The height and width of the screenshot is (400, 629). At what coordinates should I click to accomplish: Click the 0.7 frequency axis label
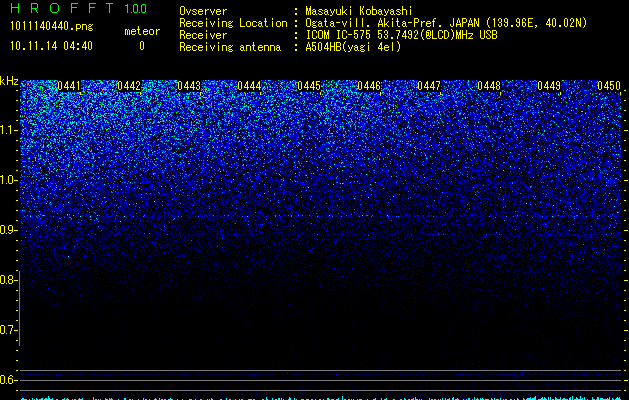(x=9, y=330)
